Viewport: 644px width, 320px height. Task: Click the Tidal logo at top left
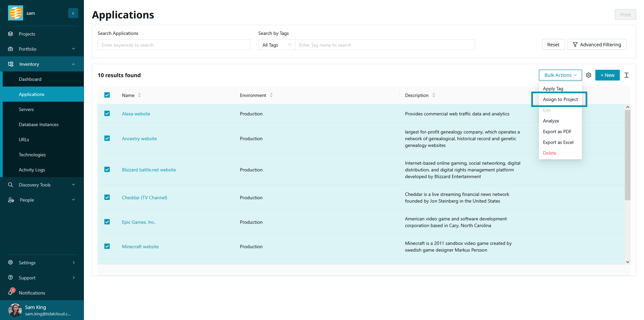click(x=15, y=13)
